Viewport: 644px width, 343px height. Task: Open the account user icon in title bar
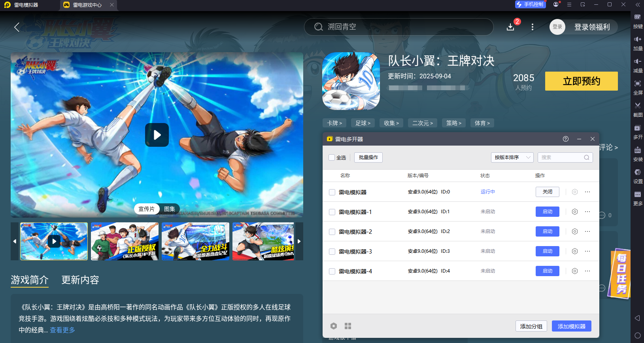point(556,4)
